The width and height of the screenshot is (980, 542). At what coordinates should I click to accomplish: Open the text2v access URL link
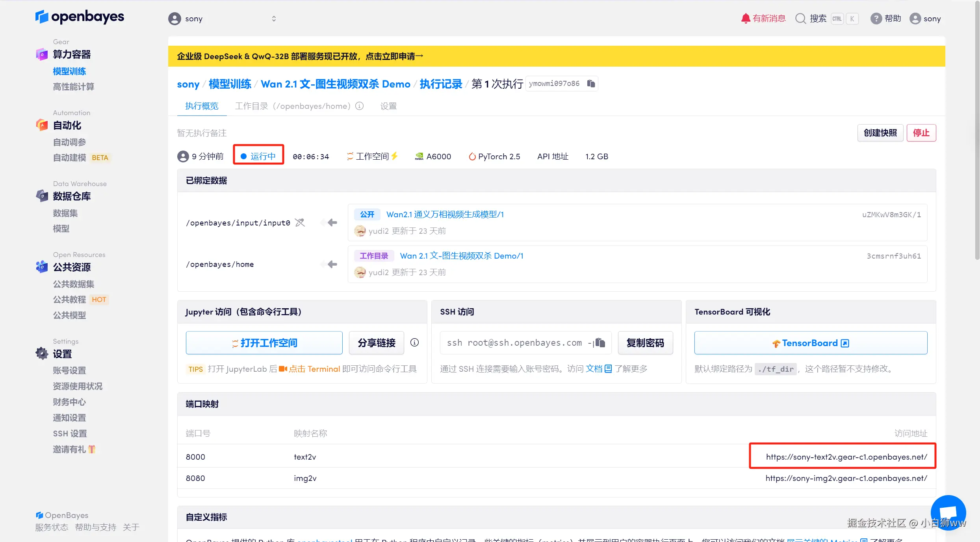click(x=846, y=457)
